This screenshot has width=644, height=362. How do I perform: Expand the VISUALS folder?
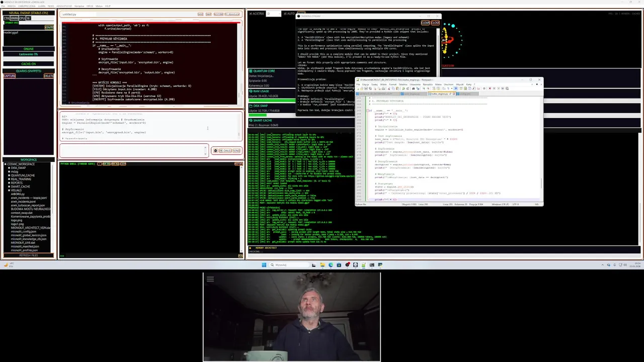point(9,190)
